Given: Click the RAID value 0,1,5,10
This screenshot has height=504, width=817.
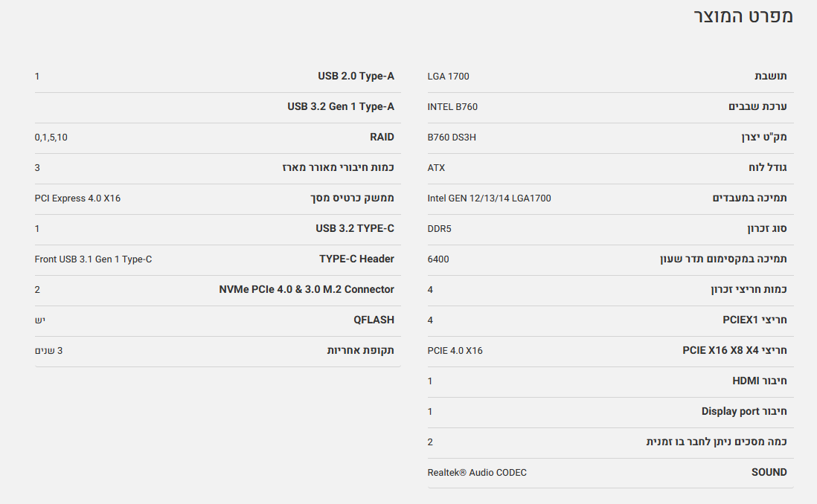Looking at the screenshot, I should 51,138.
